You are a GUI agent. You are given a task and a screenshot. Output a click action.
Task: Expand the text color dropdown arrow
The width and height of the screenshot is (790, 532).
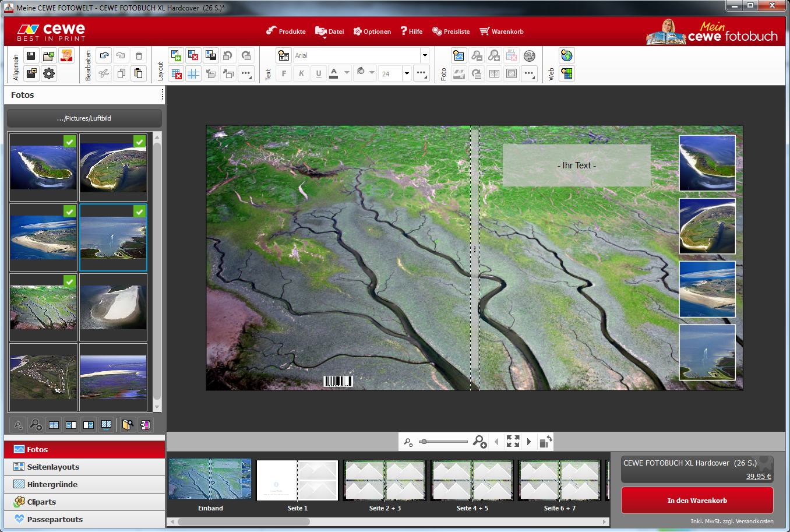click(x=347, y=73)
